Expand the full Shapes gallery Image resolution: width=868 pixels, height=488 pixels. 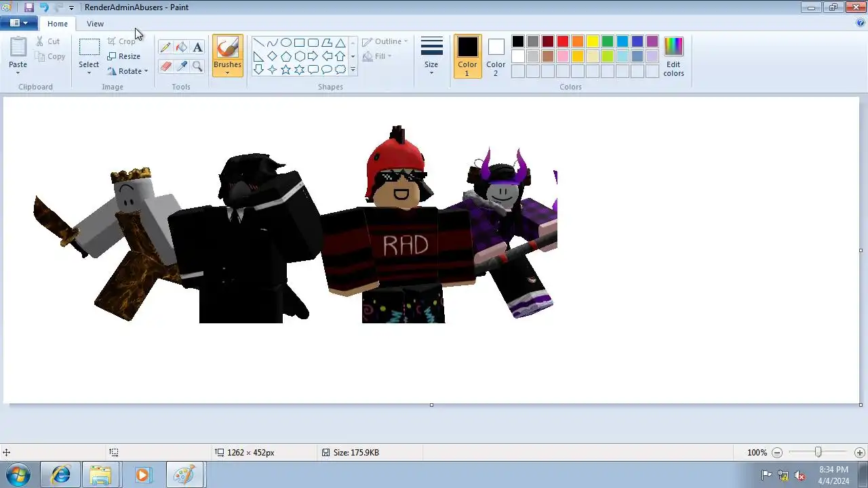(353, 69)
